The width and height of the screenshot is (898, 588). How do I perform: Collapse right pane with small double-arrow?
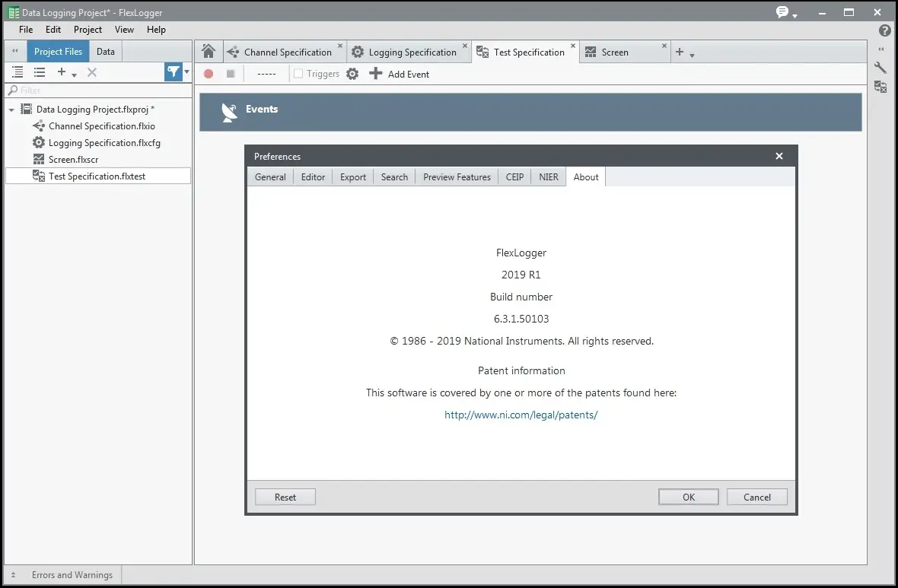coord(881,49)
